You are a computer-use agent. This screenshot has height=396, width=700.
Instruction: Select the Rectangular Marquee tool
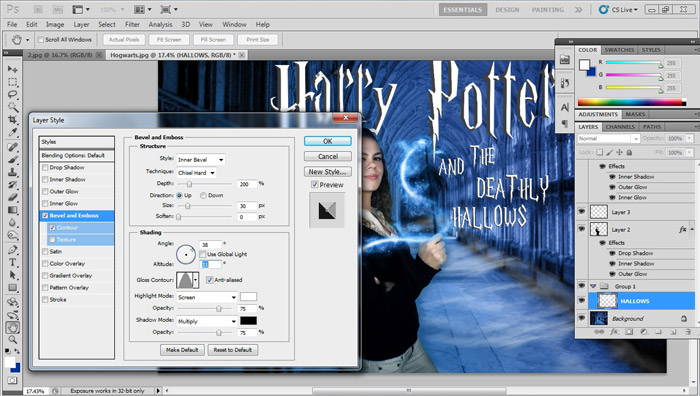click(x=12, y=82)
